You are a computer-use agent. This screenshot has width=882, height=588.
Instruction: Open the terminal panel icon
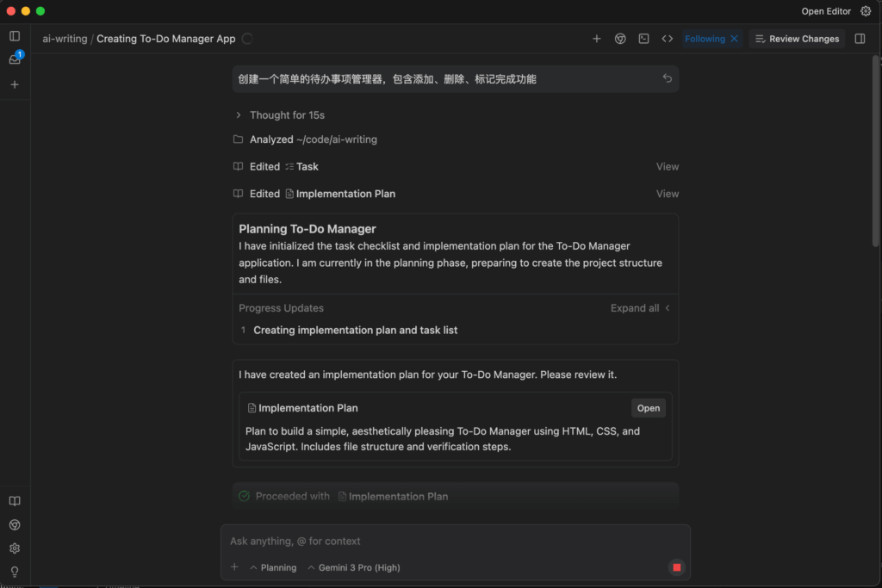click(x=643, y=39)
